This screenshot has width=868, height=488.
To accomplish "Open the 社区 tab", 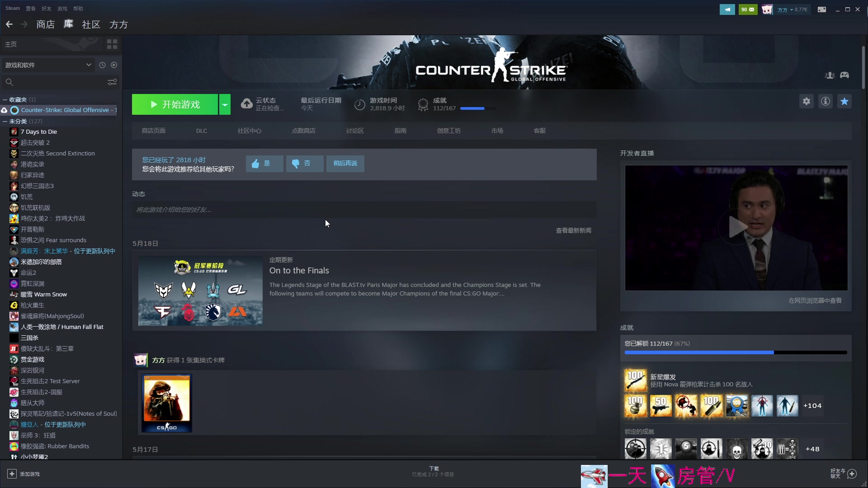I will 91,24.
